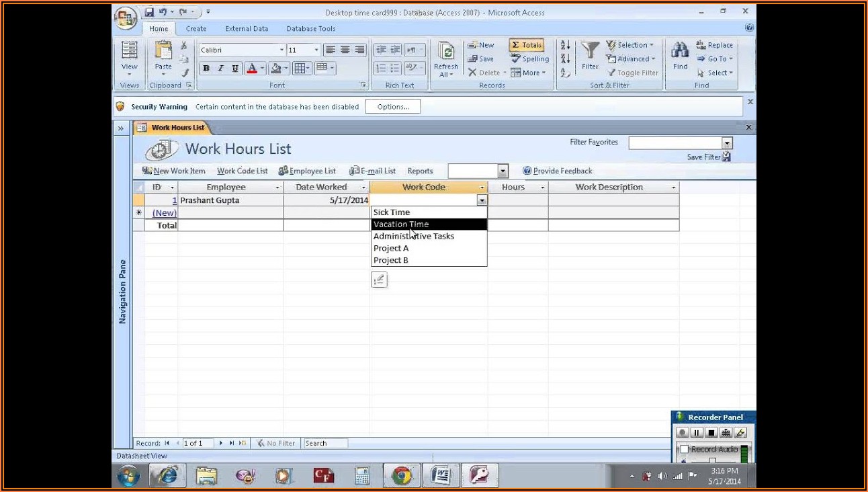868x492 pixels.
Task: Switch to the Create ribbon tab
Action: click(x=196, y=28)
